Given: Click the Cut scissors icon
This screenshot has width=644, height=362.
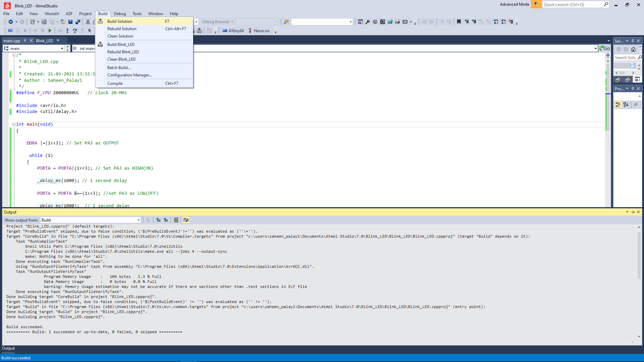Looking at the screenshot, I should 88,22.
